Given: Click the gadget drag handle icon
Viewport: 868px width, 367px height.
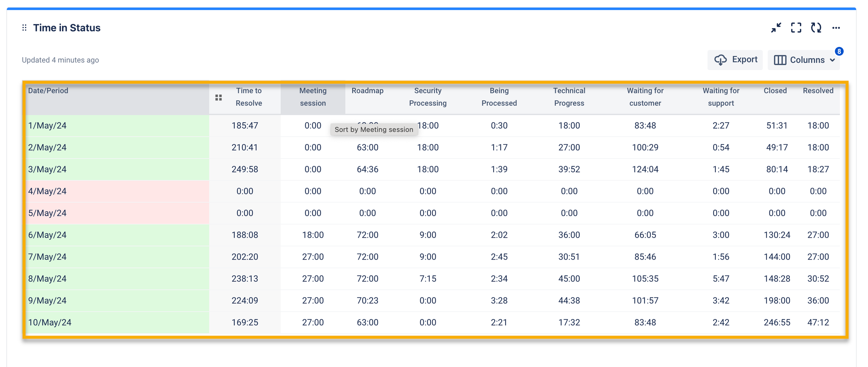Looking at the screenshot, I should point(24,28).
